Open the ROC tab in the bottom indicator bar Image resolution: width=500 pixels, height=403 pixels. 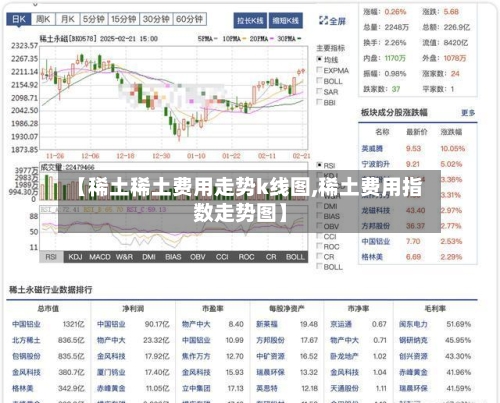(x=246, y=257)
